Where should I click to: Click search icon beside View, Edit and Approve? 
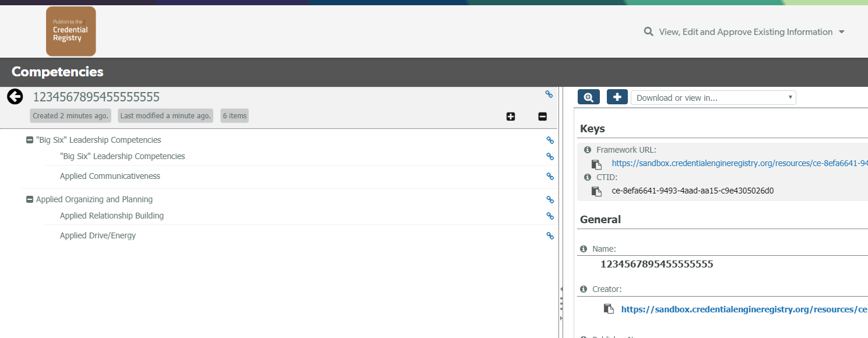[648, 31]
